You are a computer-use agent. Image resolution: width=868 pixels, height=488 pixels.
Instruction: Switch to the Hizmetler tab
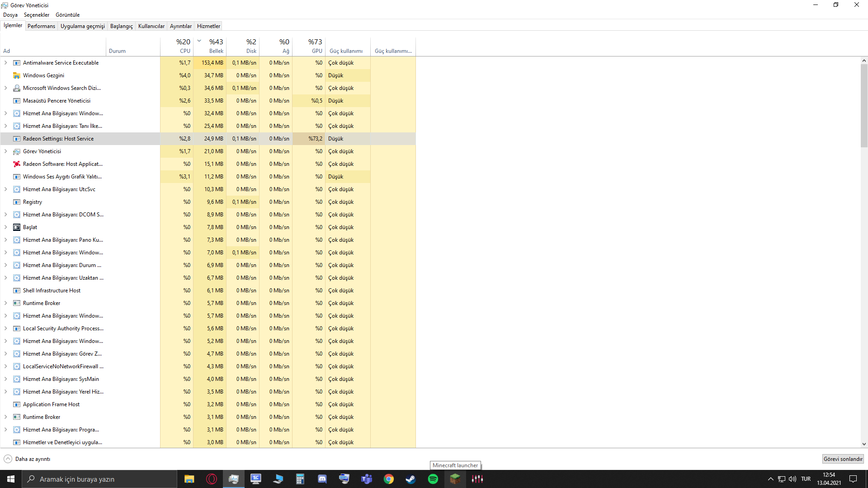pyautogui.click(x=208, y=26)
